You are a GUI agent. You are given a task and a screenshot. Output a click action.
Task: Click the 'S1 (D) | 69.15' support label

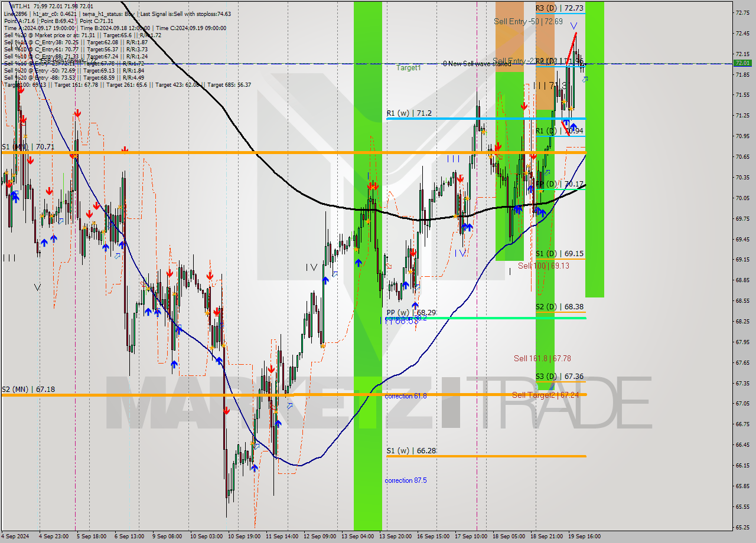(559, 254)
